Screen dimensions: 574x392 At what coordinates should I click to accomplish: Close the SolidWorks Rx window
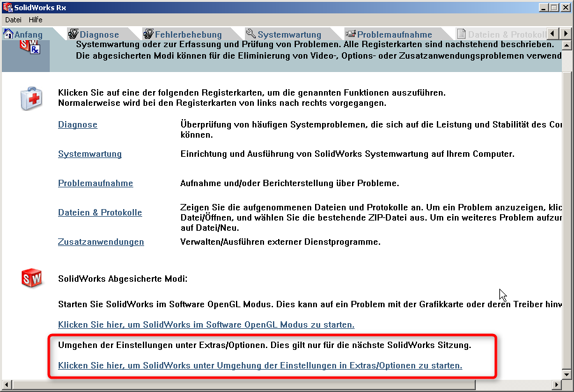[566, 7]
